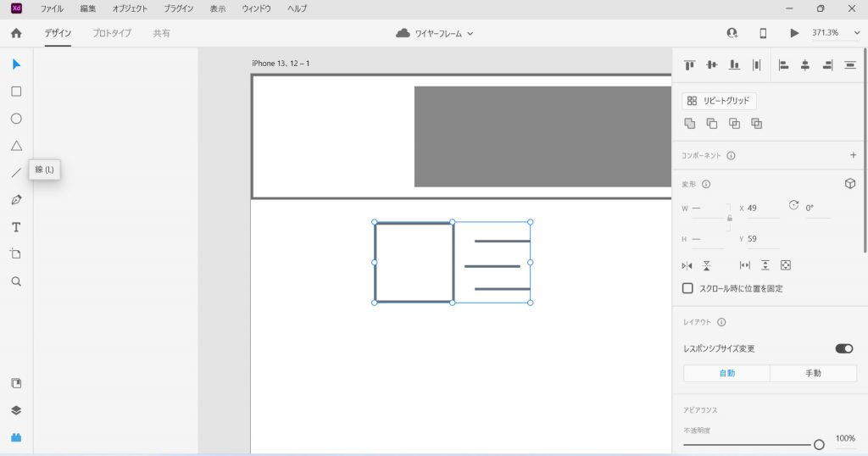Align selected objects to bottom
The width and height of the screenshot is (868, 456).
click(734, 64)
